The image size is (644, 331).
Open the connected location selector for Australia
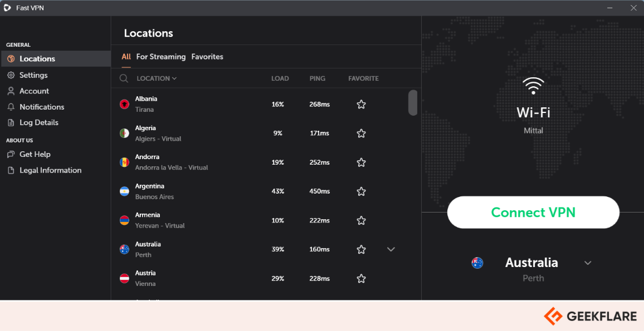coord(588,262)
